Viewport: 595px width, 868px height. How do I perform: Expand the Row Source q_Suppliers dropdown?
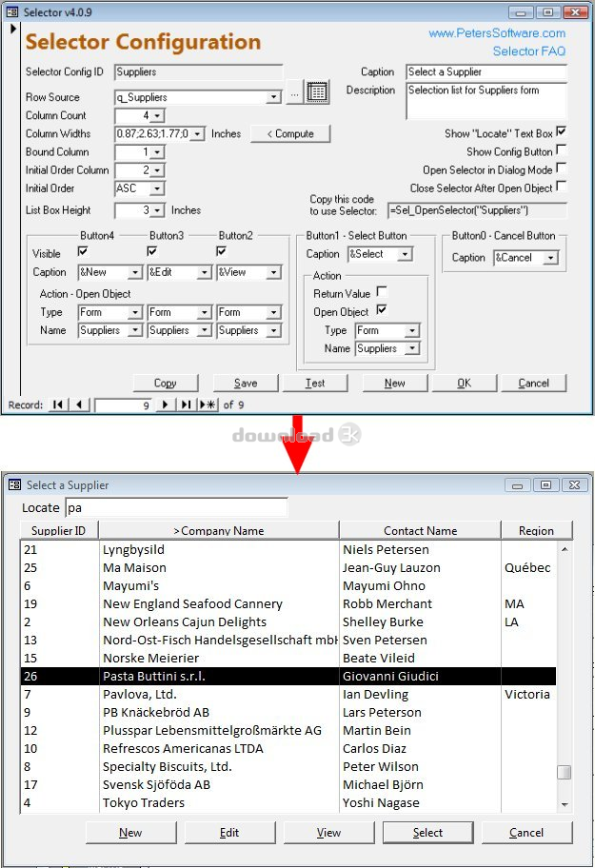(x=273, y=97)
